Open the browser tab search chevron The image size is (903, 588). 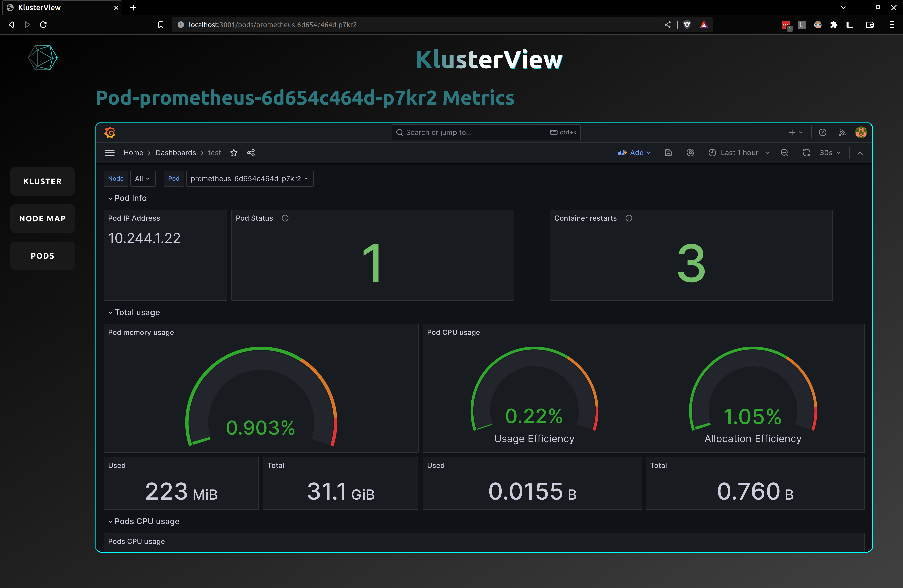pos(843,8)
